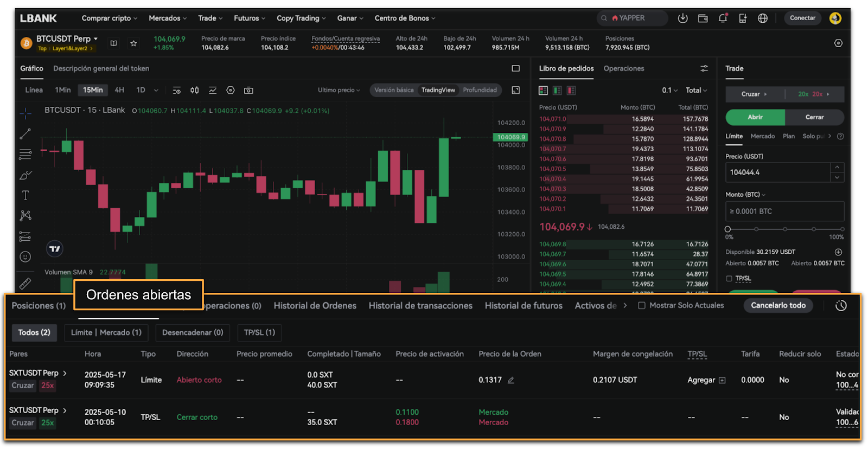
Task: Switch chart to Profundidad view
Action: tap(480, 90)
